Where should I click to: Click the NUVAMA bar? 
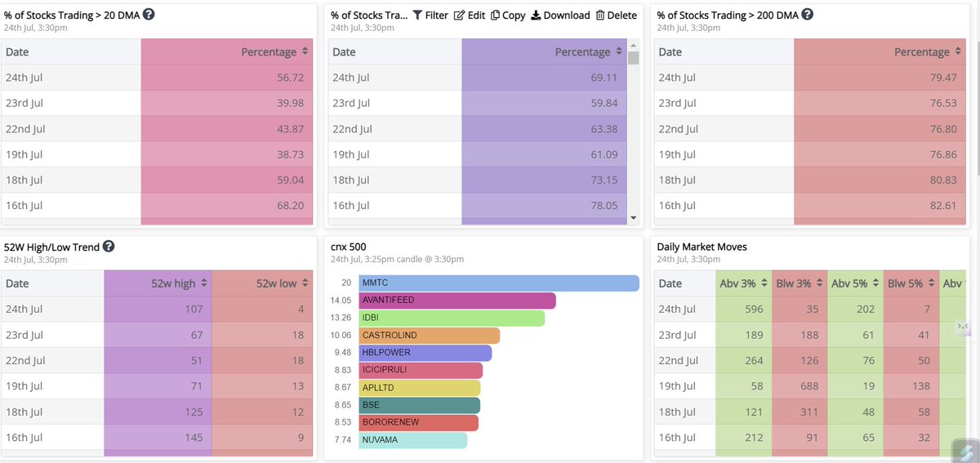(x=412, y=440)
